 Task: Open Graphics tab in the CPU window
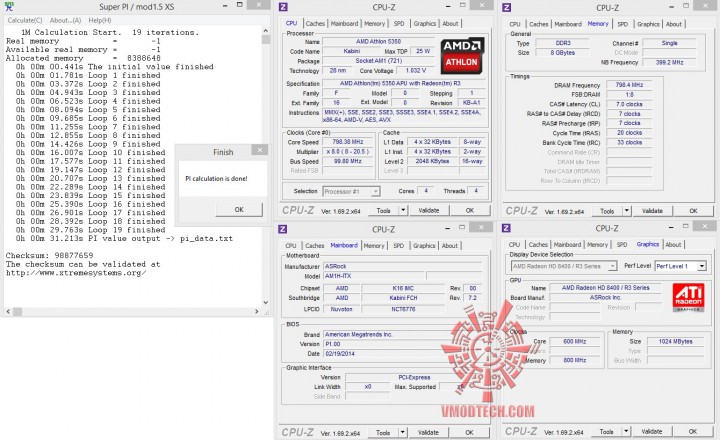click(x=424, y=23)
